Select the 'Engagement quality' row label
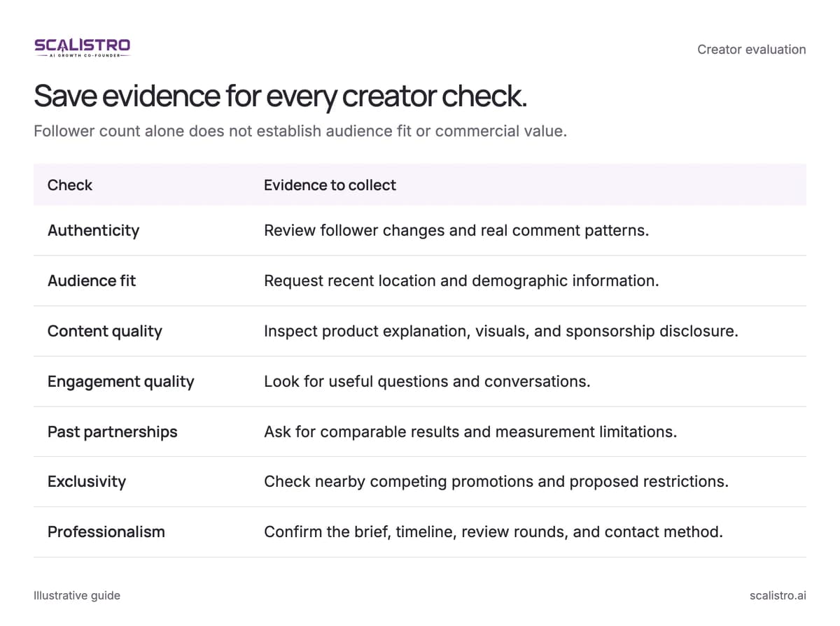 tap(121, 381)
